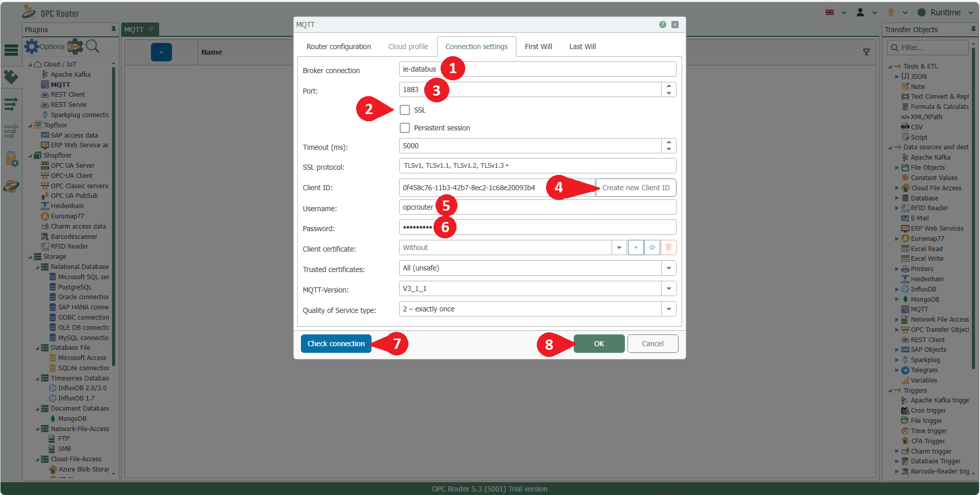The image size is (980, 495).
Task: Open the SSL protocol dropdown
Action: pos(537,166)
